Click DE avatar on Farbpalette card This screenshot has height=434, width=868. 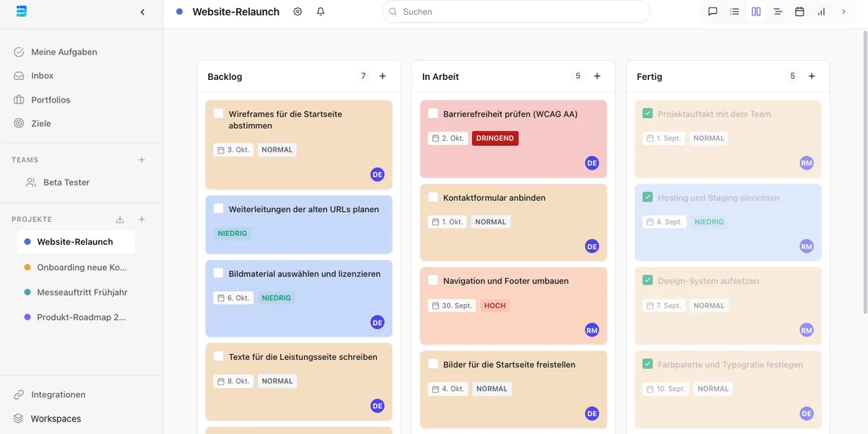point(806,413)
